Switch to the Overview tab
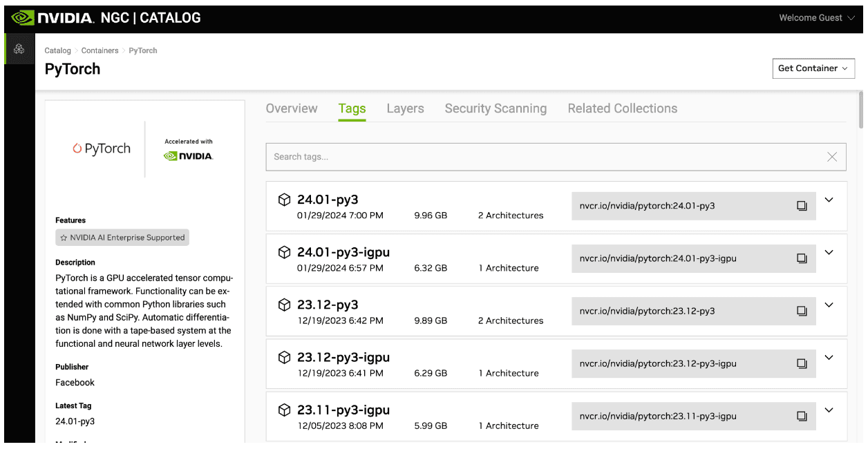The height and width of the screenshot is (449, 868). click(292, 108)
